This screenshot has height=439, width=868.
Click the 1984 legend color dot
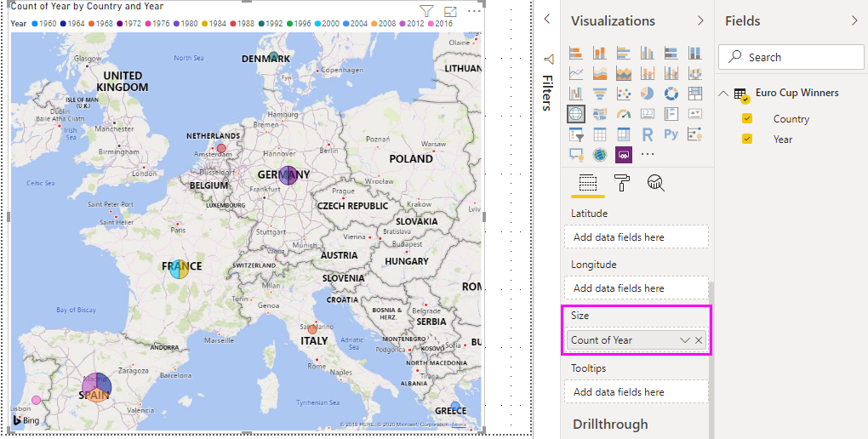coord(205,24)
